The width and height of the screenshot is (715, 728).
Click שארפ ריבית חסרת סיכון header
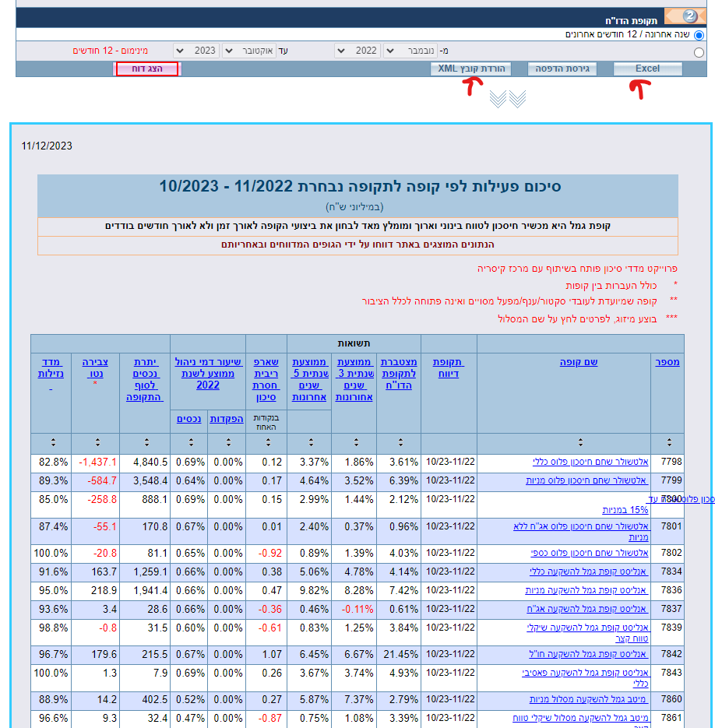point(266,379)
